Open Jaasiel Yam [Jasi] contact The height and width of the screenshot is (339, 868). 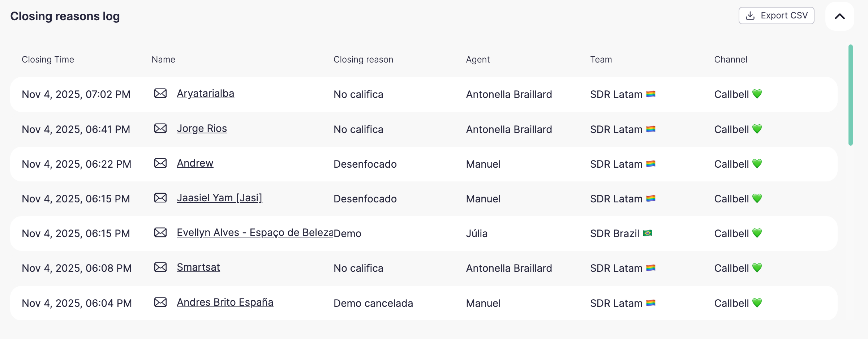coord(219,198)
